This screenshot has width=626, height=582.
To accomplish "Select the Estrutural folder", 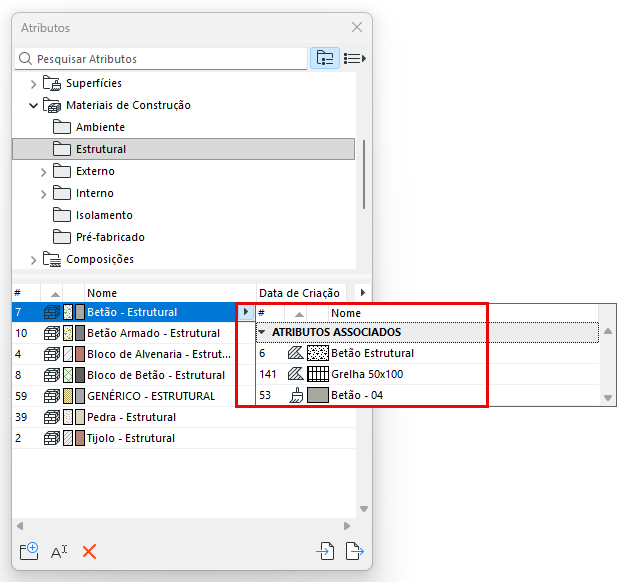I will point(184,149).
